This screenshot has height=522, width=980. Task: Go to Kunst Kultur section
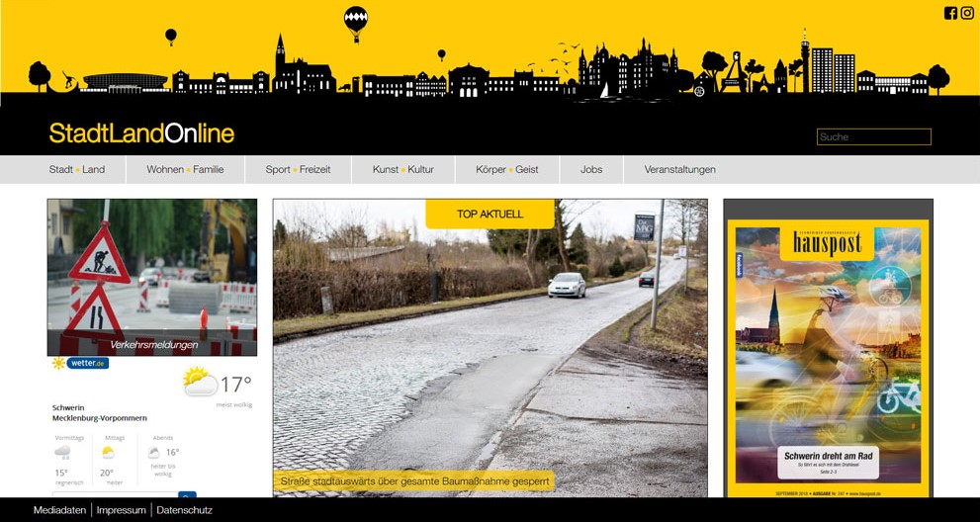point(403,169)
